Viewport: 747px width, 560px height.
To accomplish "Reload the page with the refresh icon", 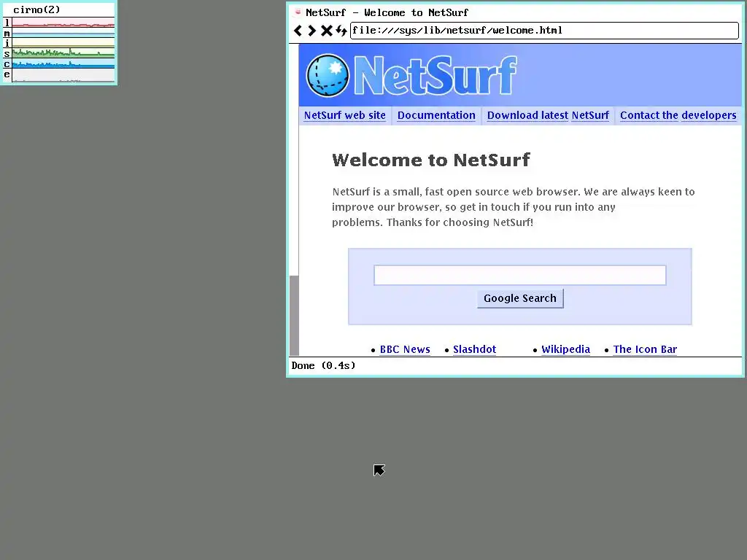I will coord(341,31).
